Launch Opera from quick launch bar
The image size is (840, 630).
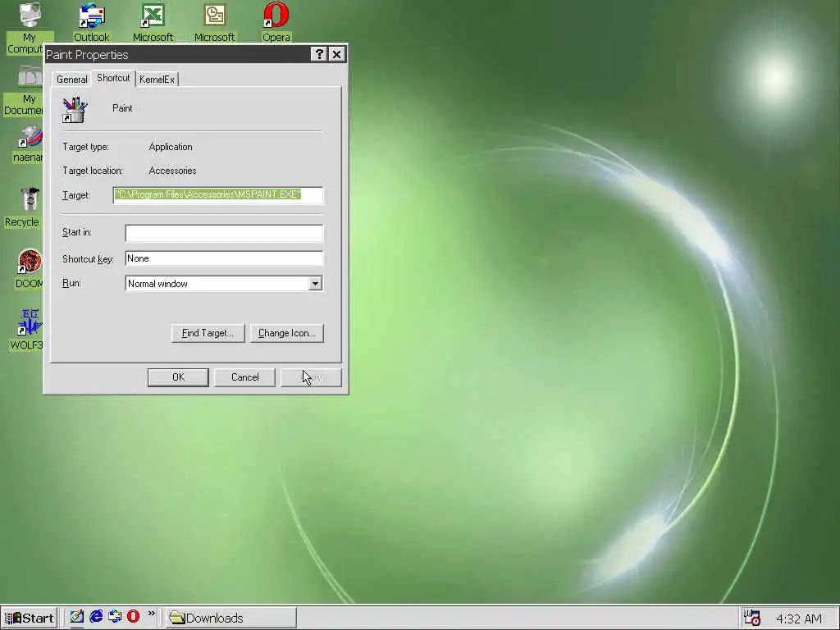[134, 617]
